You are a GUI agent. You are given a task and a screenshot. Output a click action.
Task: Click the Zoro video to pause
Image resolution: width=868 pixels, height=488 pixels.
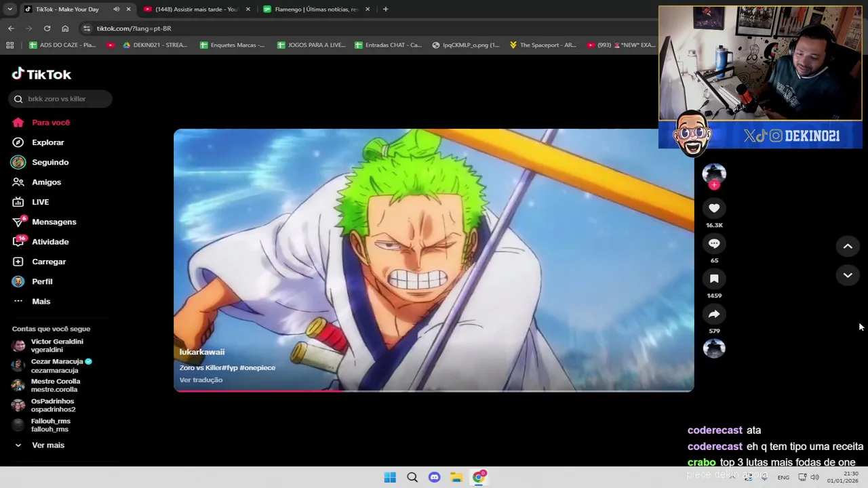point(434,260)
